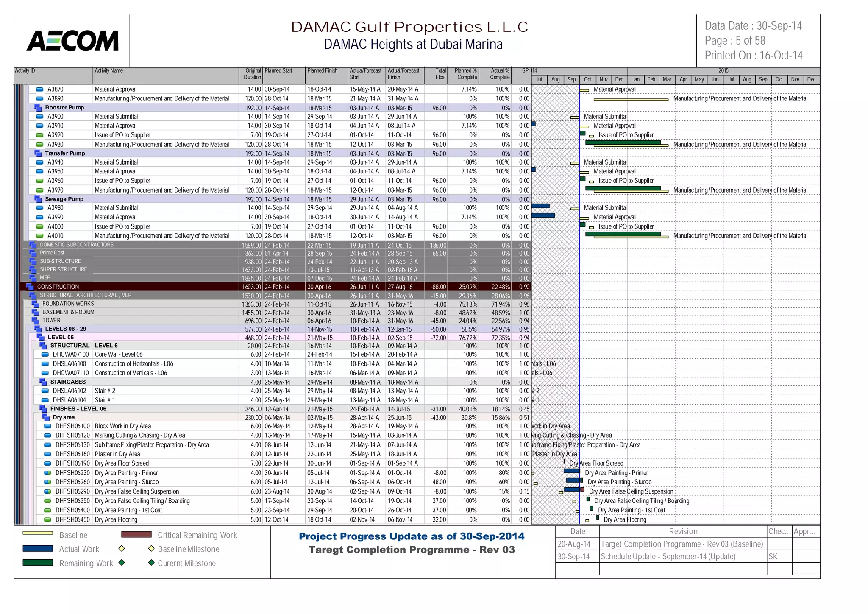Click the activity icon beside A3950
The width and height of the screenshot is (868, 614).
(39, 172)
